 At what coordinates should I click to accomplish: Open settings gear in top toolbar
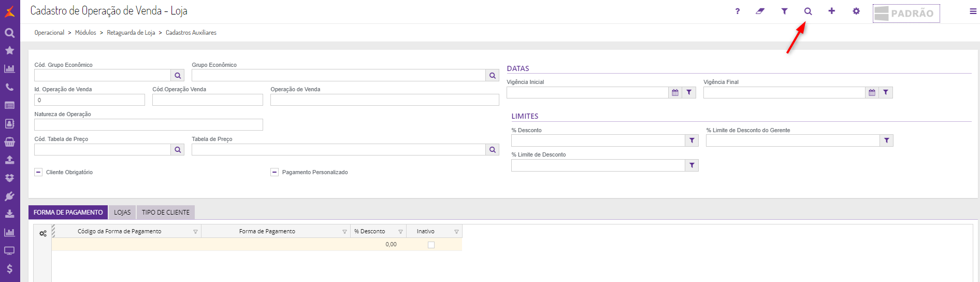click(856, 11)
